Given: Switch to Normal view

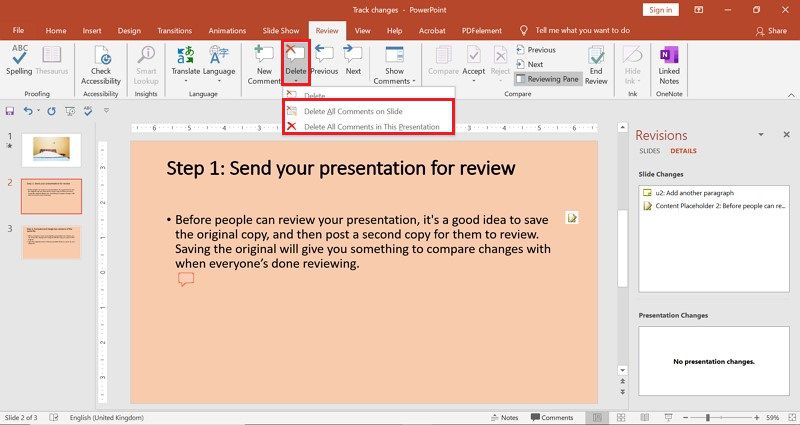Looking at the screenshot, I should [597, 417].
